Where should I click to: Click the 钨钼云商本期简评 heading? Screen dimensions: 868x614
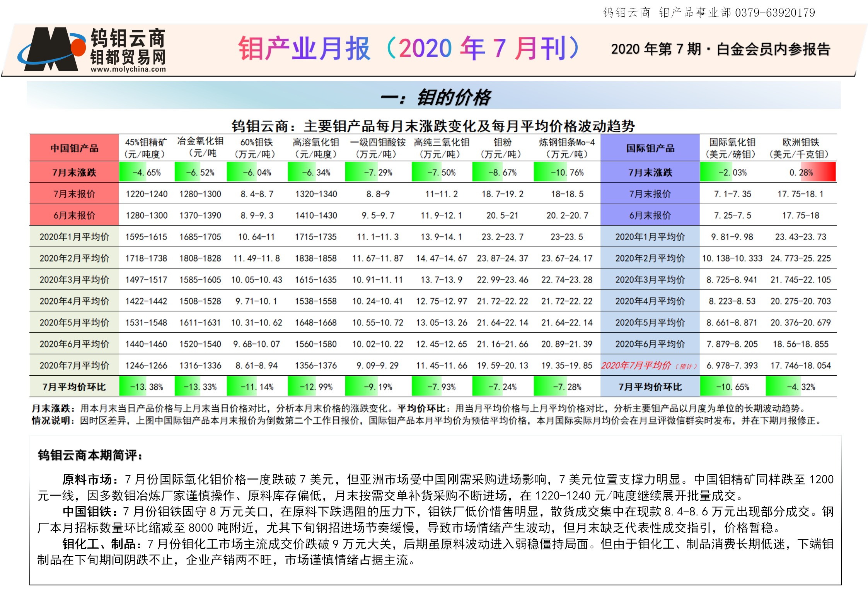90,455
